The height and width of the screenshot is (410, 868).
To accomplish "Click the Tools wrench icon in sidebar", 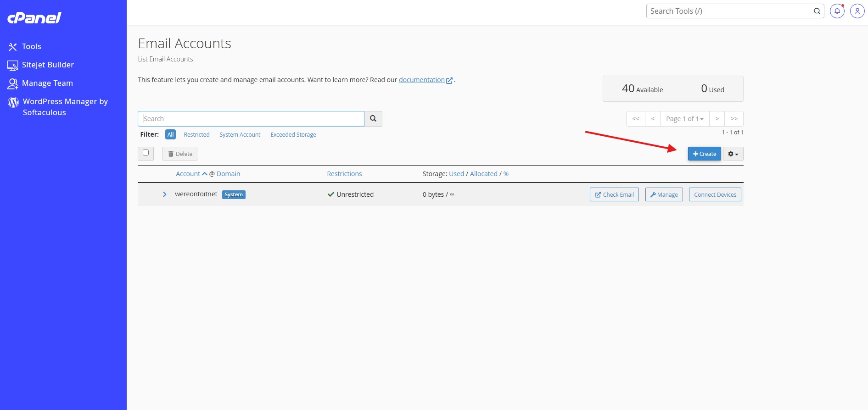I will click(x=13, y=47).
